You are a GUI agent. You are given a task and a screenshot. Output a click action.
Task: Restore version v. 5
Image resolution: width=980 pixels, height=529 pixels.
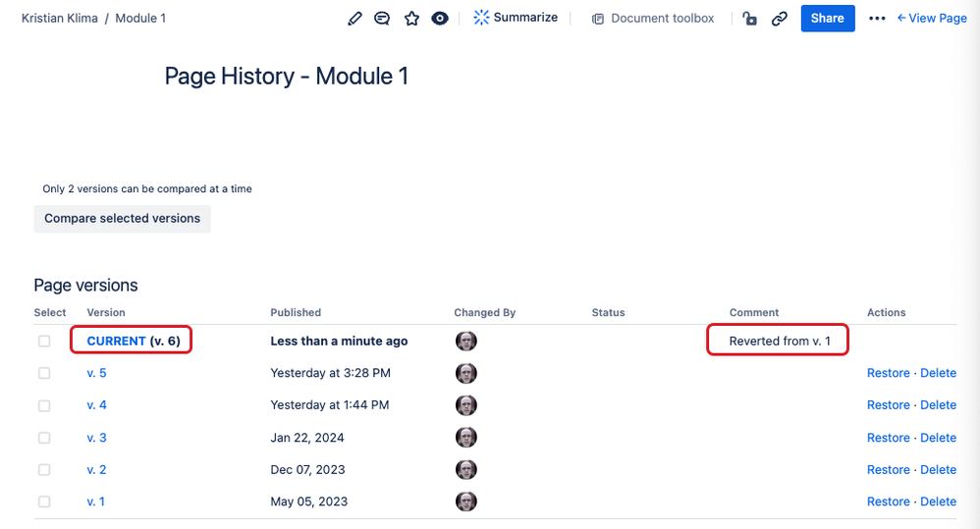tap(888, 373)
